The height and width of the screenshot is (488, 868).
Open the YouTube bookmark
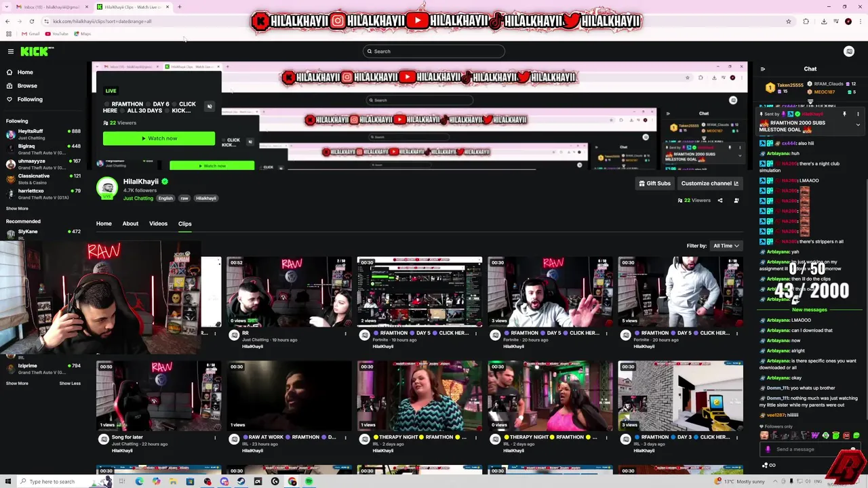click(x=57, y=34)
